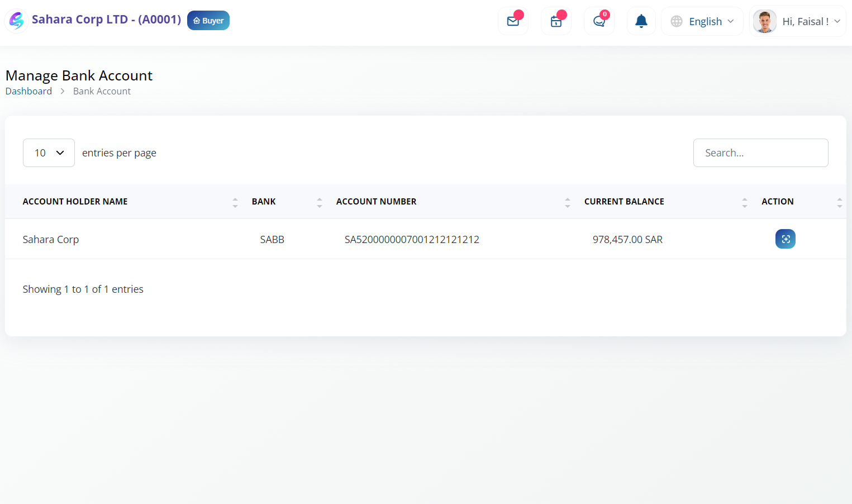
Task: Open the entries per page dropdown
Action: click(x=49, y=153)
